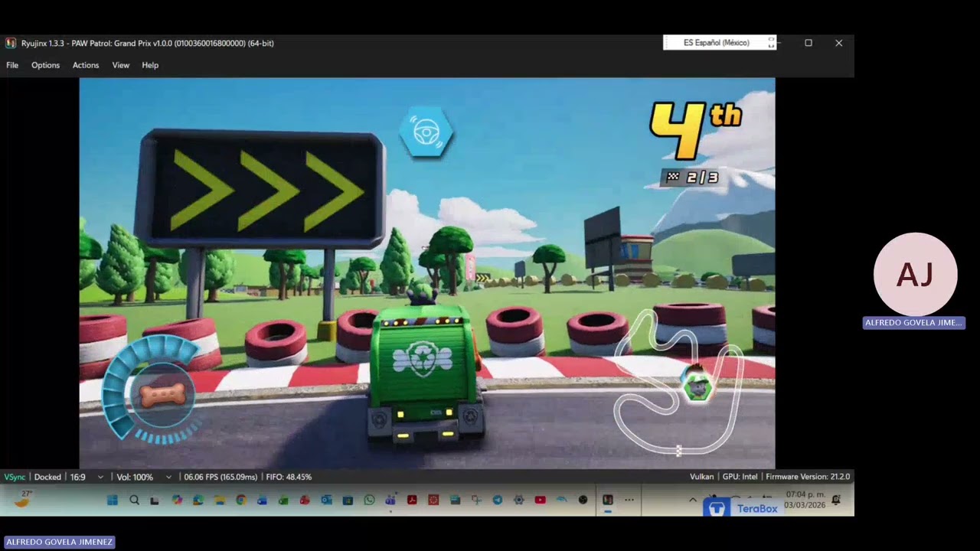
Task: Open the Actions menu
Action: (86, 65)
